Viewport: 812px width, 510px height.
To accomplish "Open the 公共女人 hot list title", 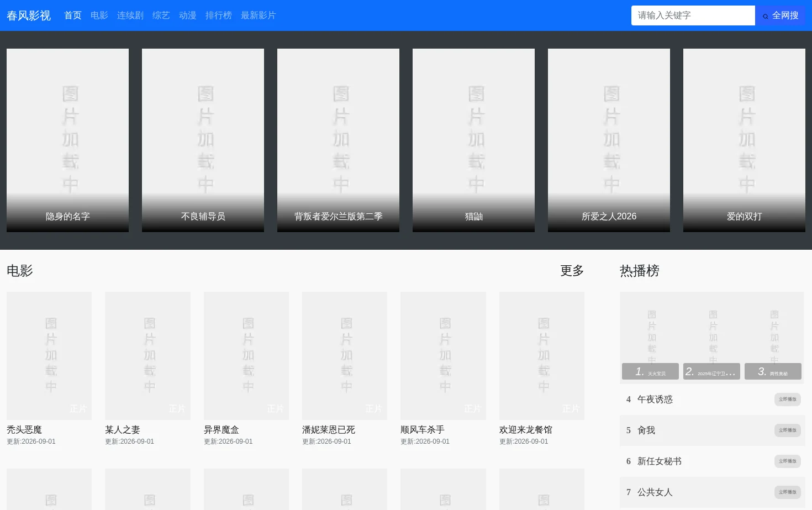I will pyautogui.click(x=655, y=492).
